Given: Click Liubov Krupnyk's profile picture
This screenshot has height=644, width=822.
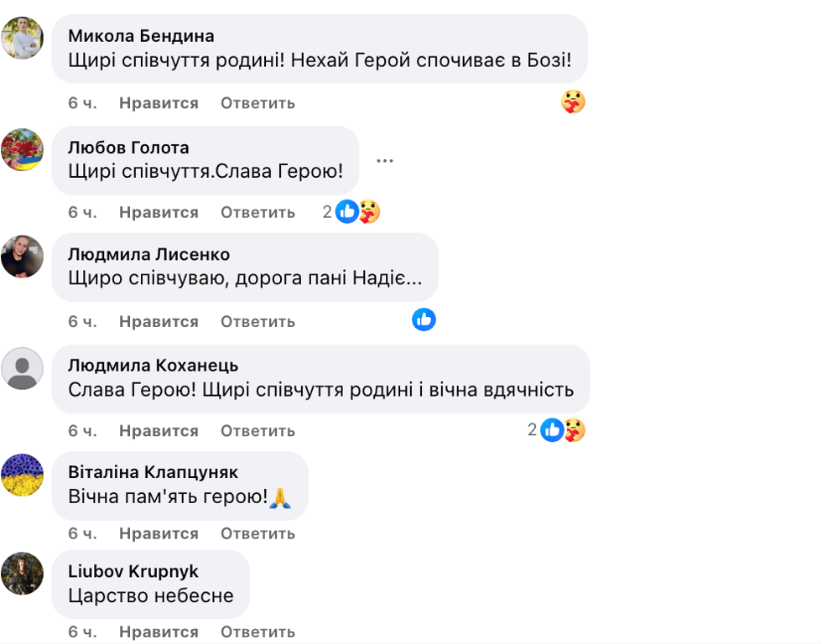Looking at the screenshot, I should [23, 574].
